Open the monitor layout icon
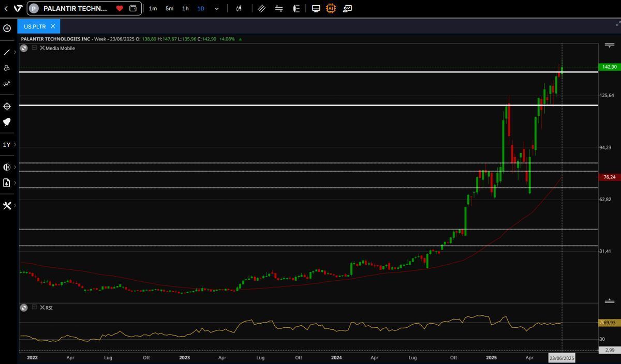The image size is (621, 364). 316,8
